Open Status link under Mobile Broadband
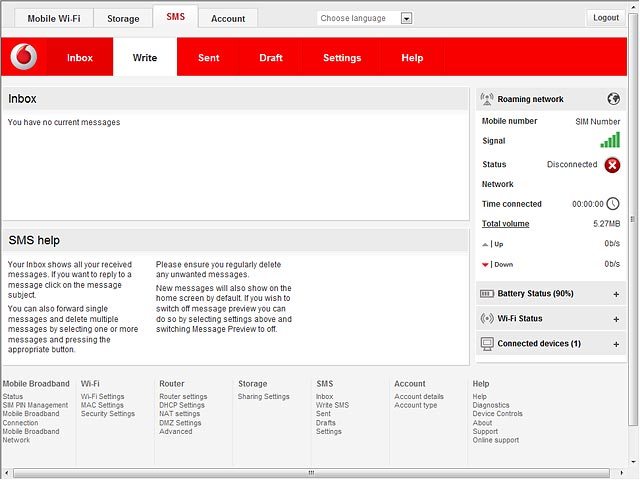Image resolution: width=640 pixels, height=480 pixels. (x=13, y=396)
